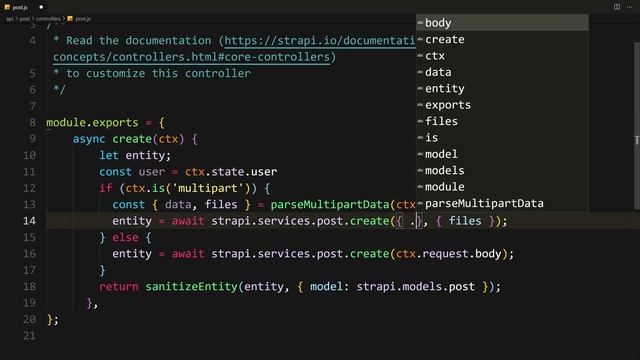640x360 pixels.
Task: Choose 'parseMultipartData' autocomplete suggestion
Action: coord(502,203)
